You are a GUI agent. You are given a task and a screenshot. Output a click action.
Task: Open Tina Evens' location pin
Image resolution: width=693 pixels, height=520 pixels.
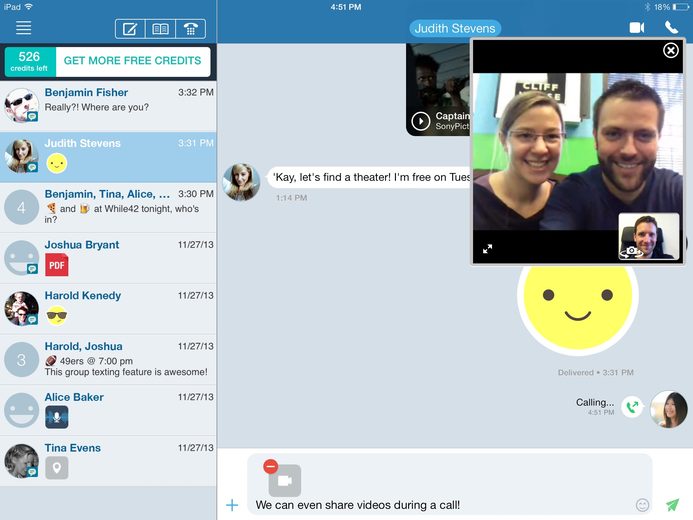click(x=57, y=468)
